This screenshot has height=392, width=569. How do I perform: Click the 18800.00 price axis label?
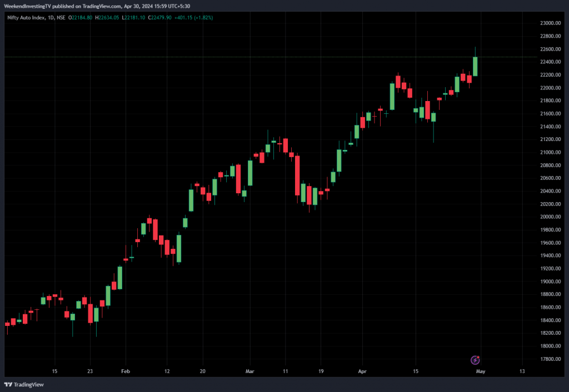point(550,294)
